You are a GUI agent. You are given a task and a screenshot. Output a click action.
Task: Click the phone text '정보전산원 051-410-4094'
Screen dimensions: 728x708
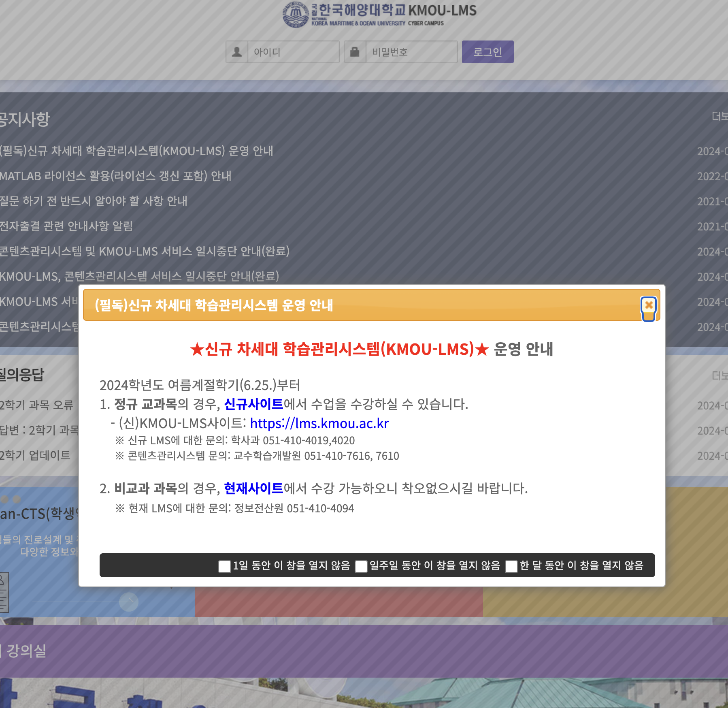[x=294, y=509]
